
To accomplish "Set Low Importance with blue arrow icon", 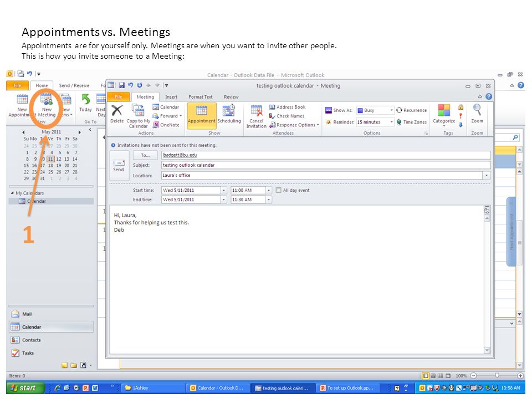I will click(x=461, y=125).
